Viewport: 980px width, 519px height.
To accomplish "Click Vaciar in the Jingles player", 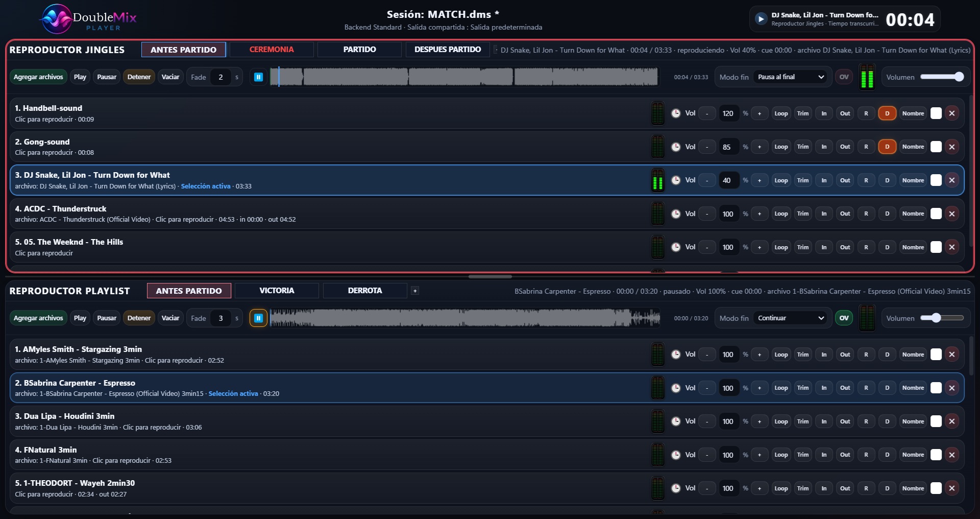I will (x=170, y=77).
